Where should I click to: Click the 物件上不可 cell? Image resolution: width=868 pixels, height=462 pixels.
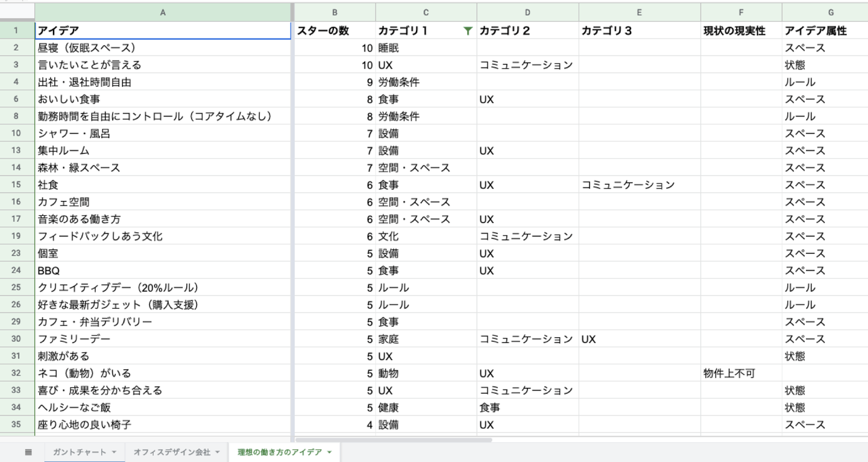pos(741,373)
